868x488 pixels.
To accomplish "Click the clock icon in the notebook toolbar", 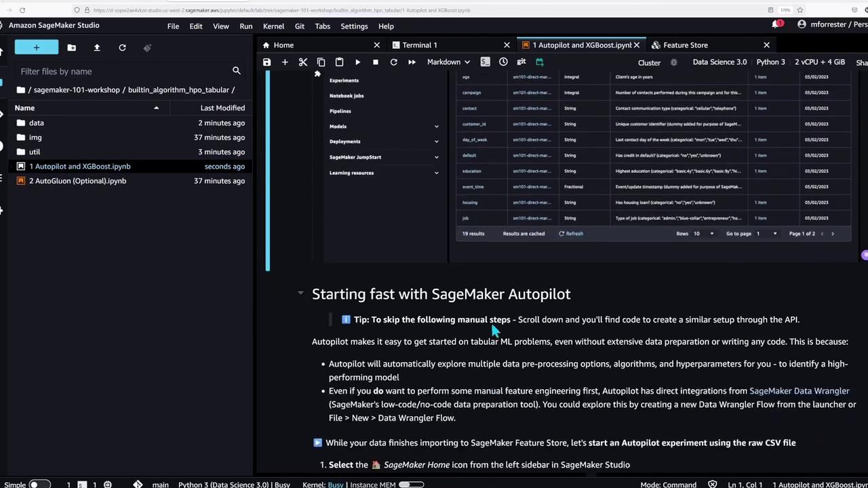I will (503, 62).
